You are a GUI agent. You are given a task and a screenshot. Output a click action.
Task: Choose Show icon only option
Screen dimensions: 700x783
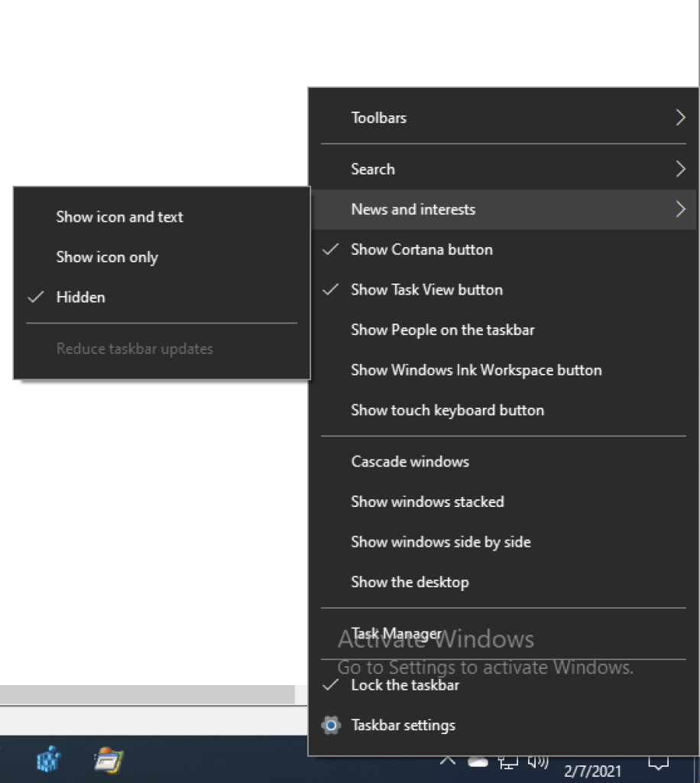(107, 257)
